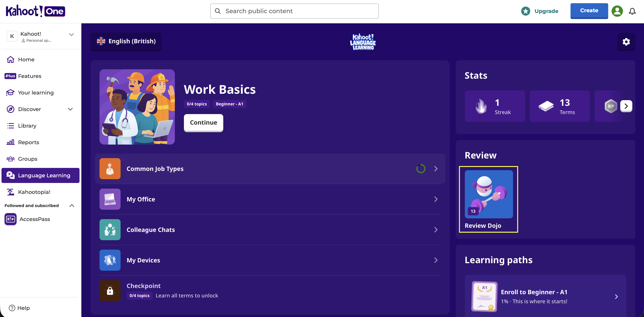Open the settings gear in Language Learning
Image resolution: width=644 pixels, height=317 pixels.
pyautogui.click(x=626, y=42)
